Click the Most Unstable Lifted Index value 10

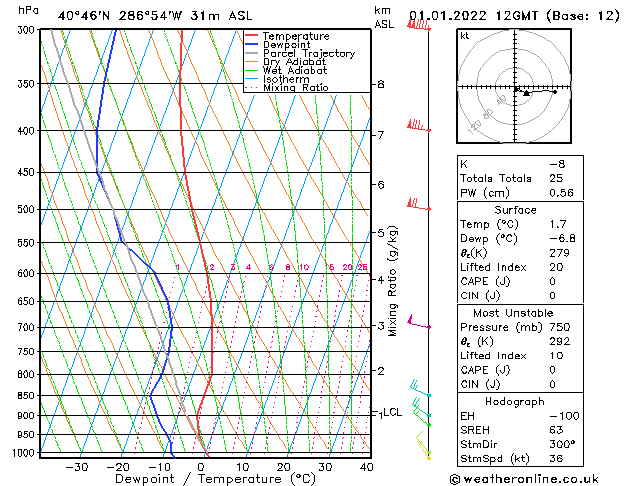(557, 356)
